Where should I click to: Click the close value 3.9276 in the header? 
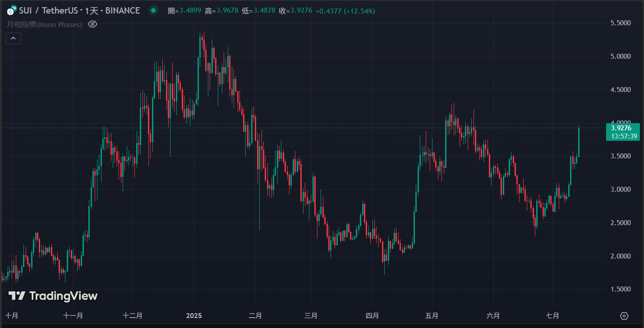pos(301,11)
